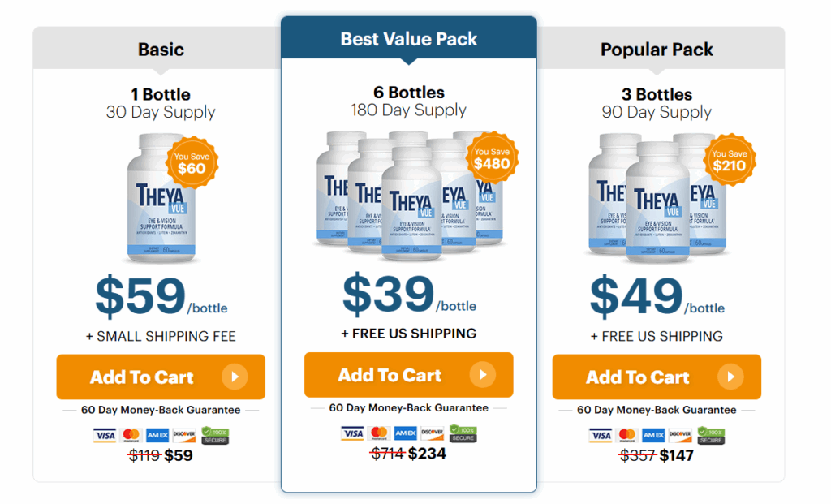Image resolution: width=831 pixels, height=504 pixels.
Task: Click the 100% Secure badge in Best Value Pack
Action: 462,433
